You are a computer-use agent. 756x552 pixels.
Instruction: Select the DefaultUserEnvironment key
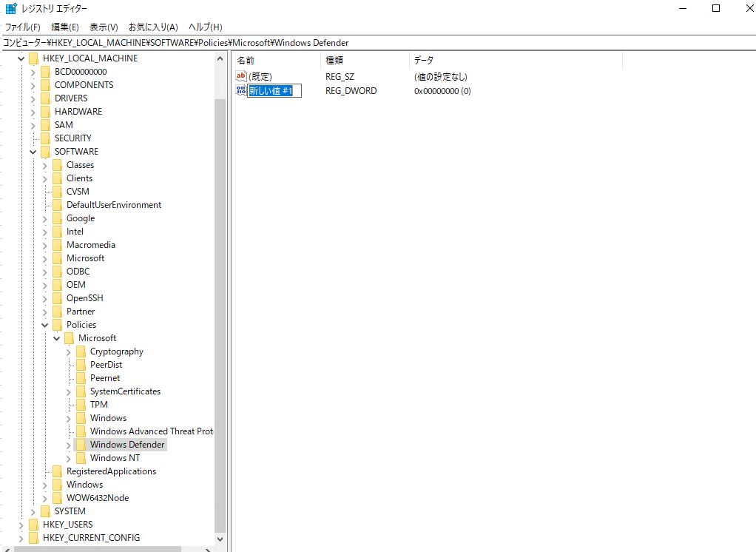(x=114, y=205)
